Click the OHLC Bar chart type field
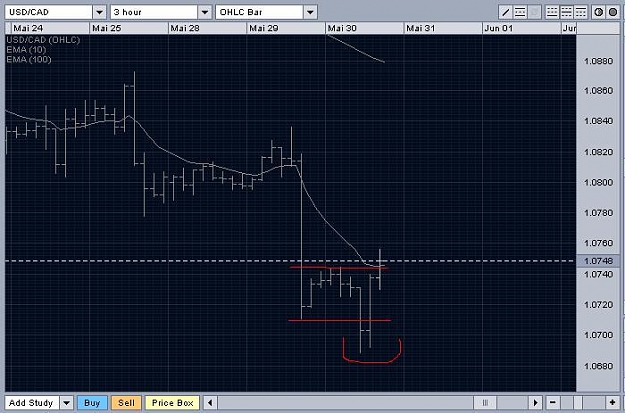This screenshot has height=413, width=625. [x=259, y=12]
